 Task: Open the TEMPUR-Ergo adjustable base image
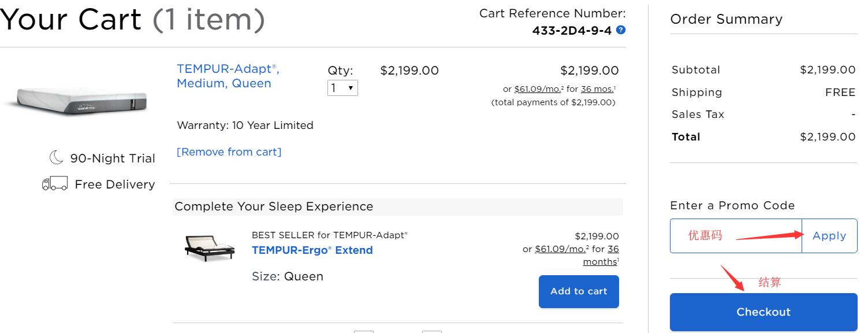210,248
